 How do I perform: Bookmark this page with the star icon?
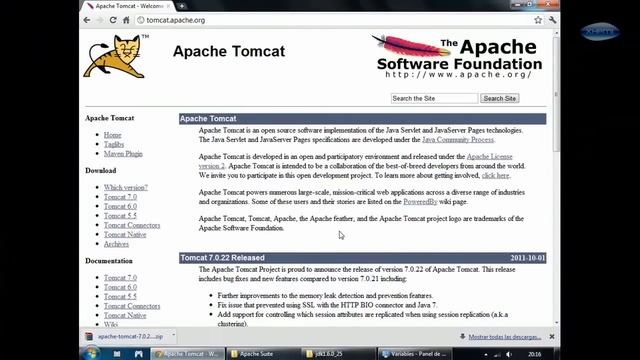click(538, 20)
